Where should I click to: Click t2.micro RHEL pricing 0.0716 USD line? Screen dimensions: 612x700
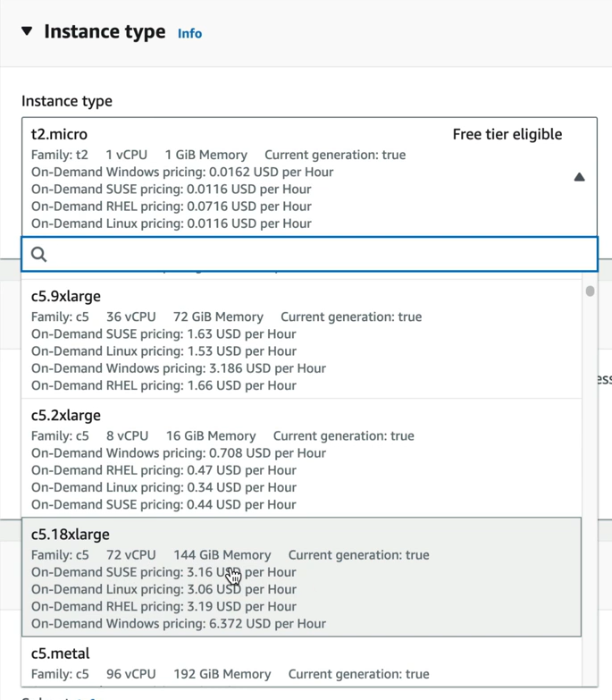(x=172, y=207)
